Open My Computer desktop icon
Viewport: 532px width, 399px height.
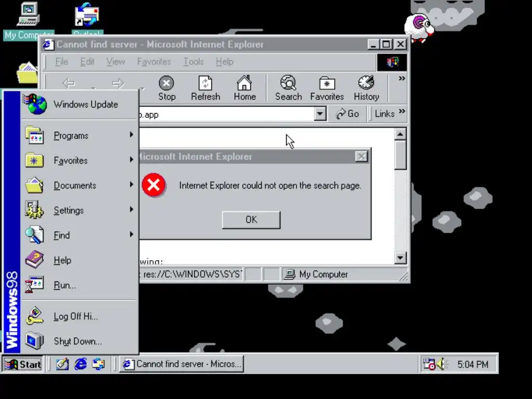pos(29,20)
